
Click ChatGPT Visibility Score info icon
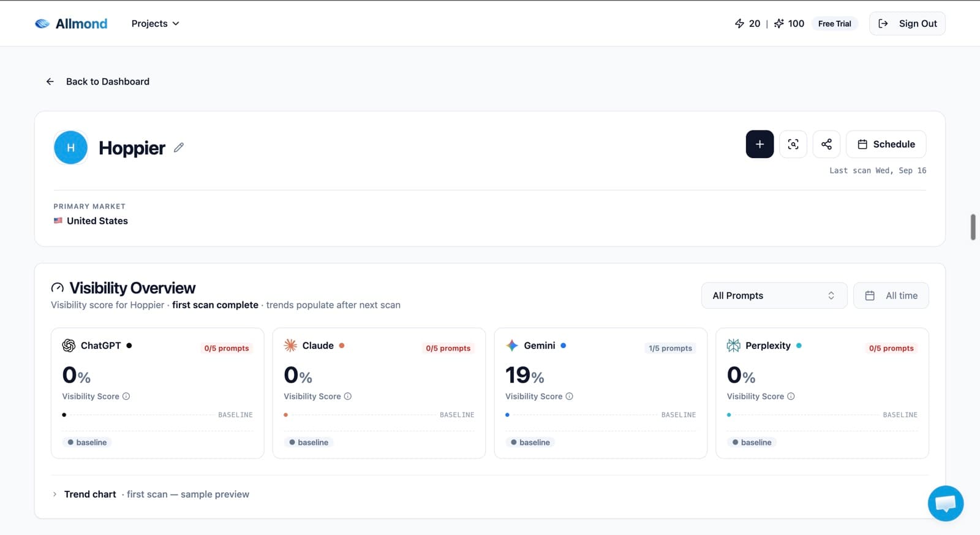[126, 397]
